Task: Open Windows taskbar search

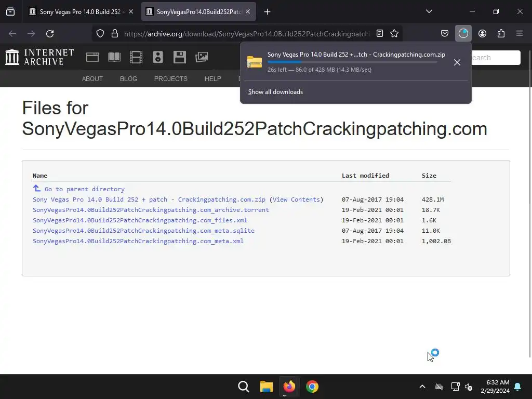Action: 244,387
